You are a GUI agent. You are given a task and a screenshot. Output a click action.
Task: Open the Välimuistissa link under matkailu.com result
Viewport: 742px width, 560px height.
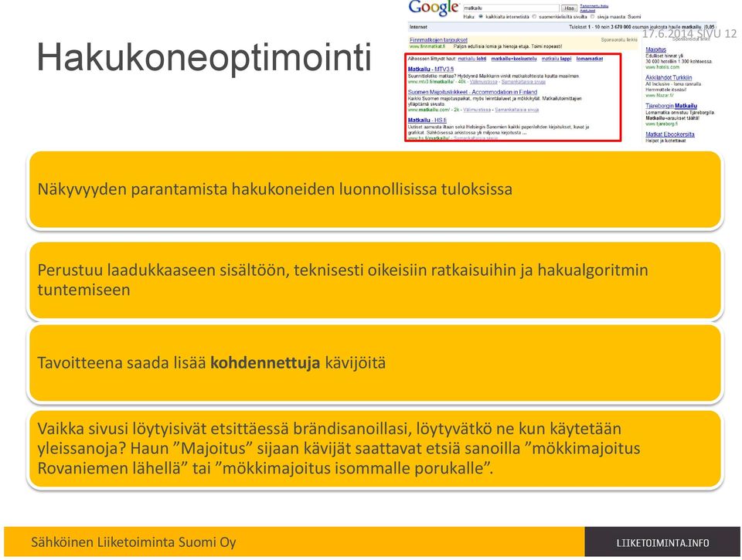click(477, 110)
